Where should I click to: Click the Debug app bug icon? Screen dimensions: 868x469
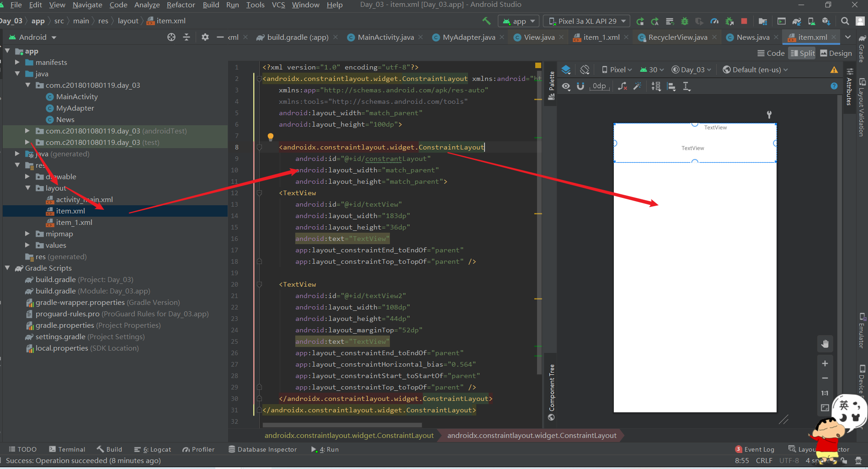click(x=685, y=21)
